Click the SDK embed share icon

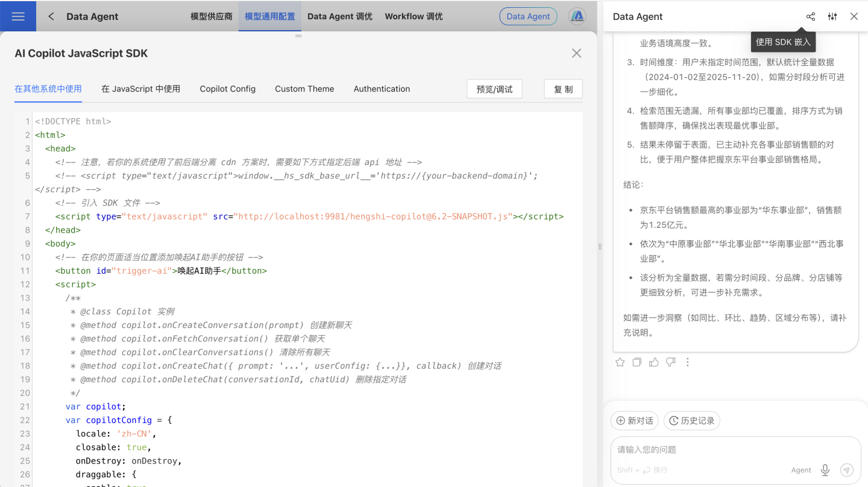pos(811,16)
